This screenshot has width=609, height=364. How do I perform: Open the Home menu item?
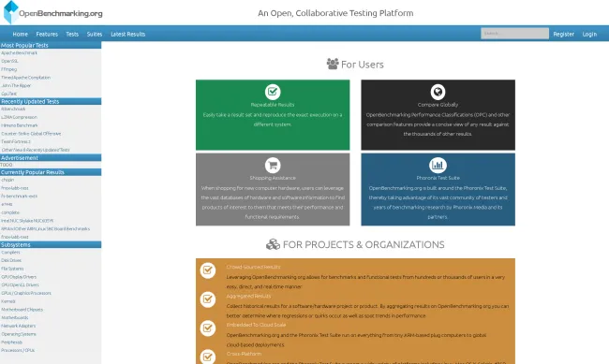pyautogui.click(x=21, y=34)
